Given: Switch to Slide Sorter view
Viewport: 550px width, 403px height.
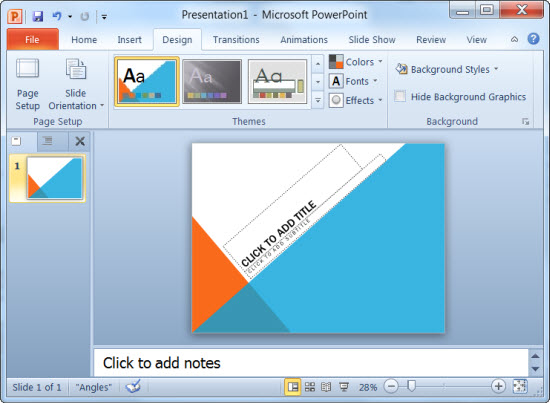Looking at the screenshot, I should (310, 387).
